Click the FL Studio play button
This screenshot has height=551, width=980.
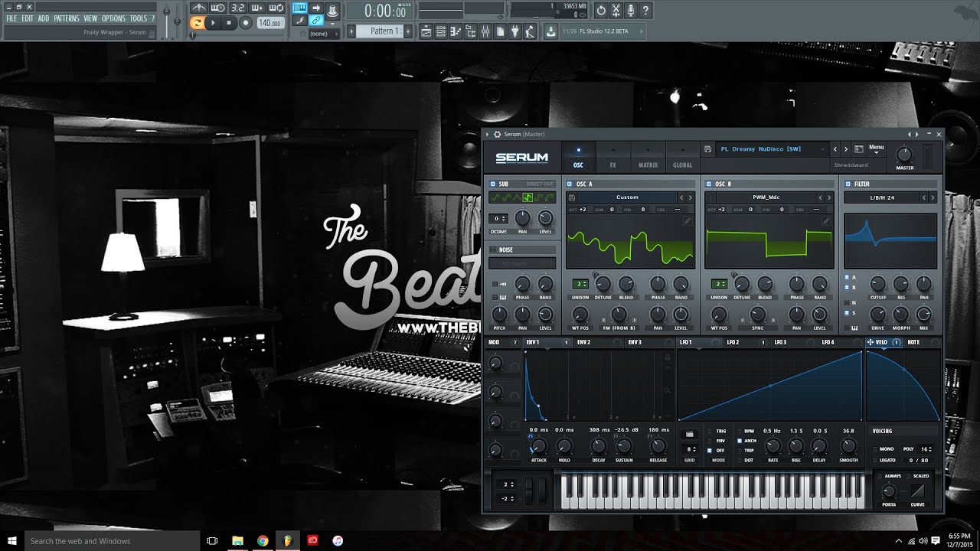[x=214, y=23]
